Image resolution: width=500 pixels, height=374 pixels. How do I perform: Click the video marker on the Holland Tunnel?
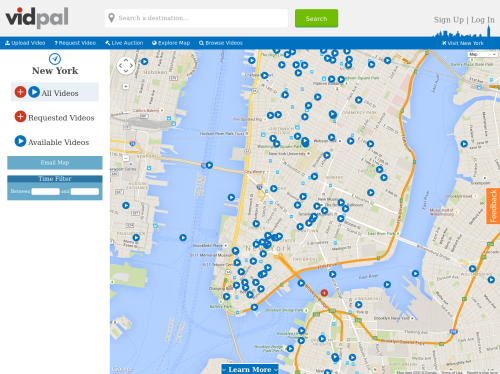pyautogui.click(x=209, y=165)
